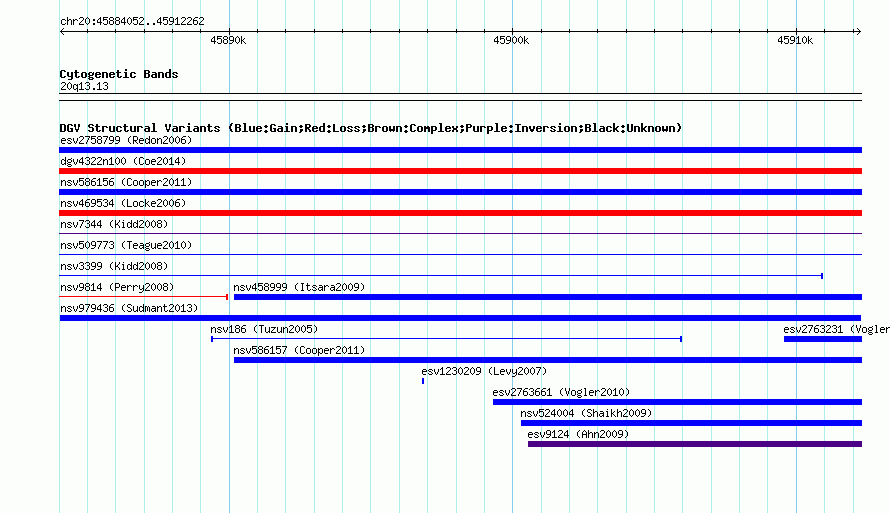Click the chr20:45884052..45912262 coordinates text
890x513 pixels.
pyautogui.click(x=132, y=21)
